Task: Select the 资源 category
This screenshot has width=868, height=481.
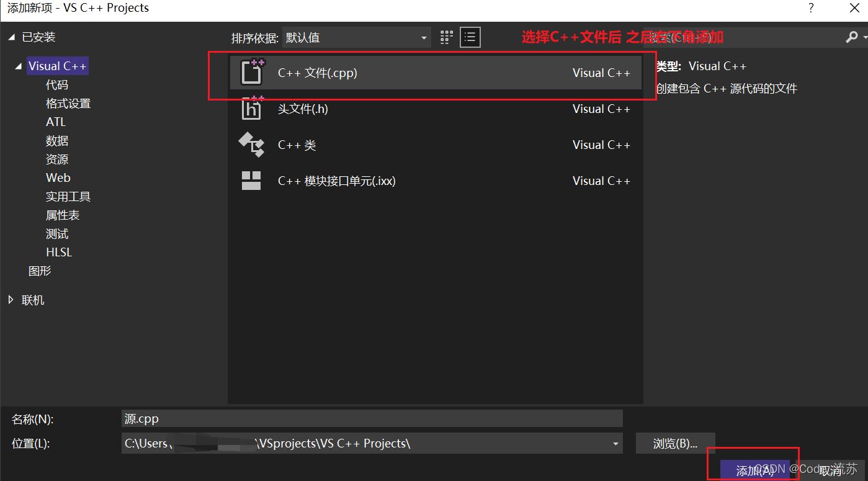Action: pyautogui.click(x=57, y=160)
